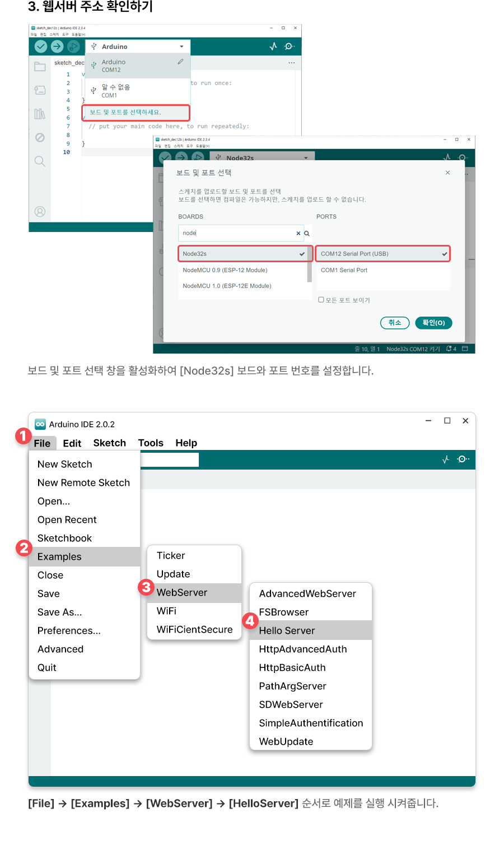Open the Boards Manager sidebar icon

[40, 90]
